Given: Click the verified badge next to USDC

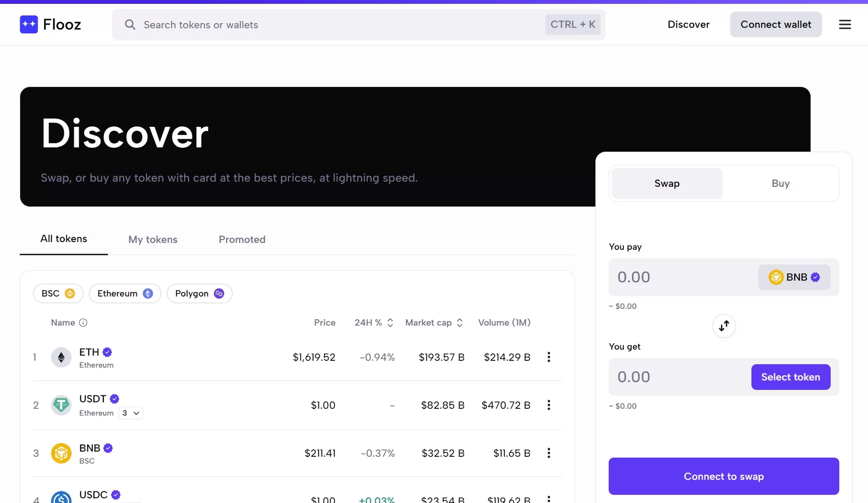Looking at the screenshot, I should 116,495.
